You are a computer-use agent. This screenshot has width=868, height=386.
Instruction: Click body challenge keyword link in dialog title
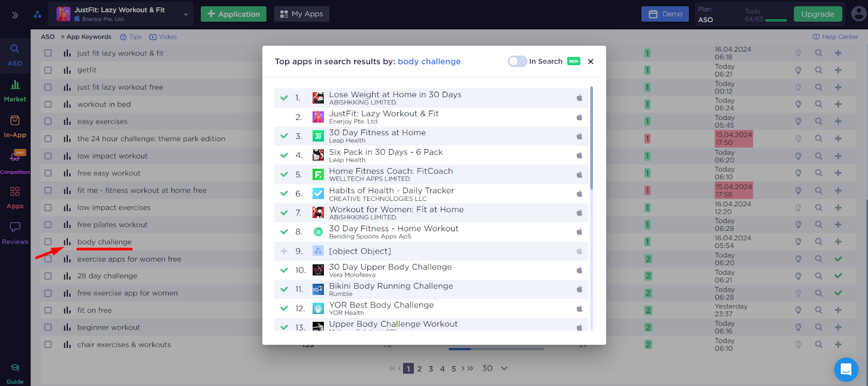click(x=429, y=61)
